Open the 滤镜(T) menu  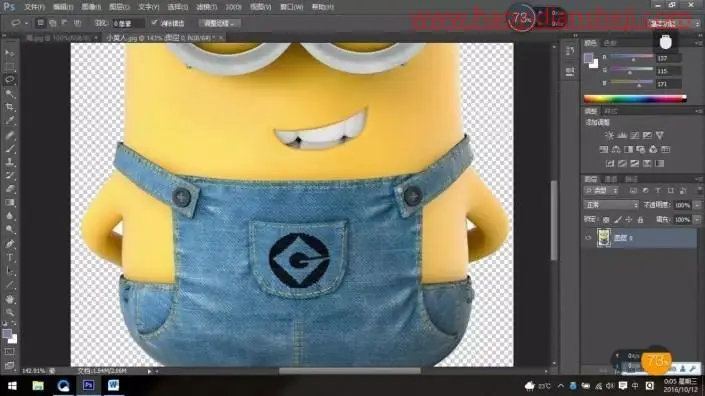(206, 7)
